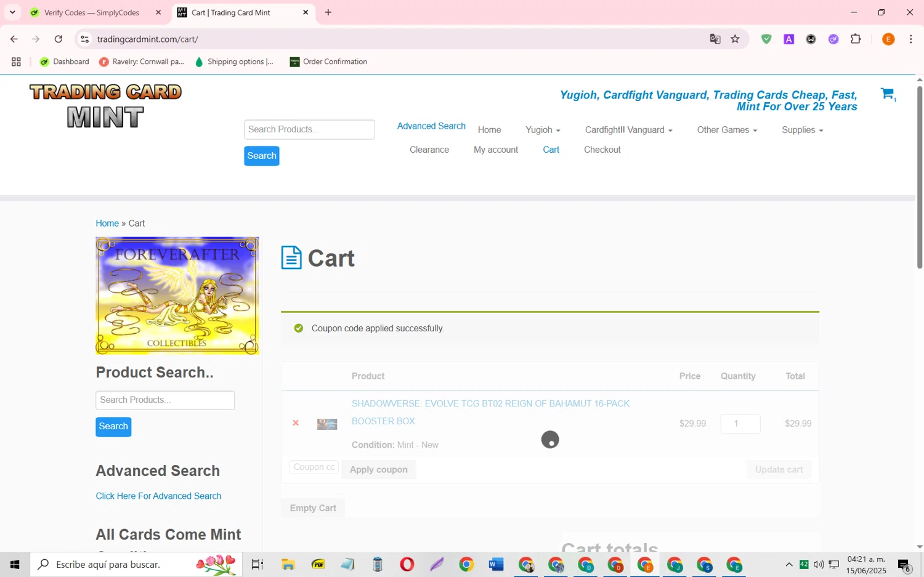Open the green shield extension icon
924x577 pixels.
coord(766,39)
